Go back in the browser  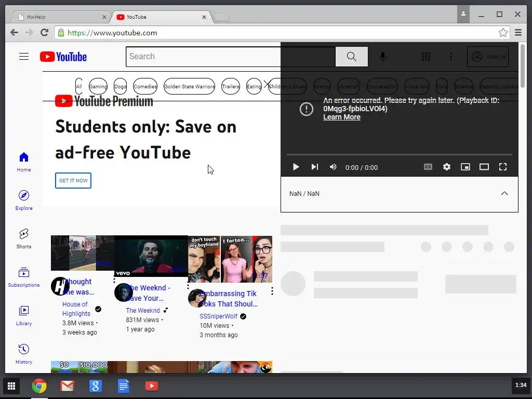point(14,33)
